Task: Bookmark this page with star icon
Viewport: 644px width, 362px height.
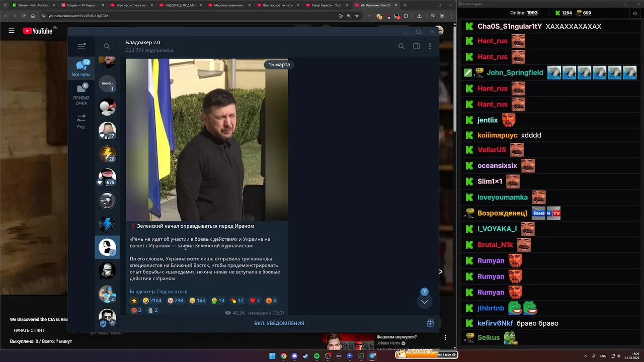Action: pyautogui.click(x=357, y=16)
